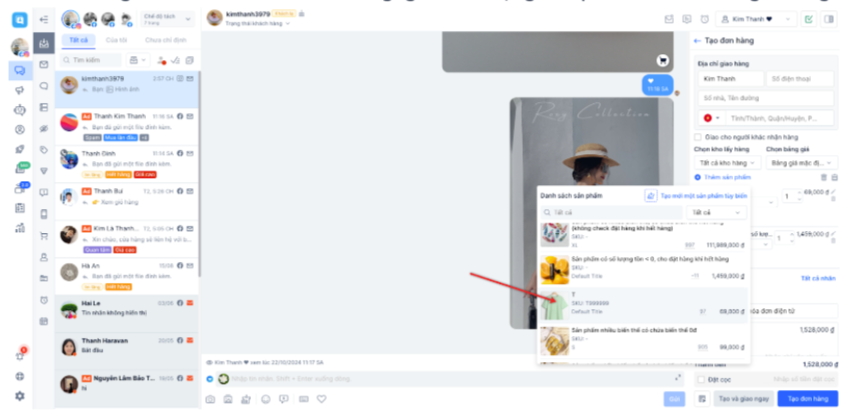
Task: Open the shopping cart filter in the sidebar
Action: (x=44, y=236)
